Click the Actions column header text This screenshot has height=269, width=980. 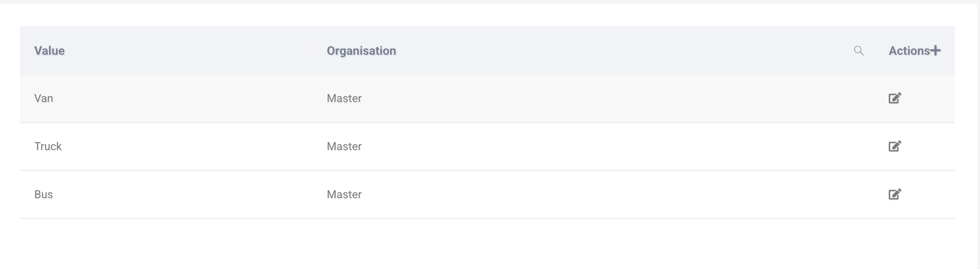(909, 51)
